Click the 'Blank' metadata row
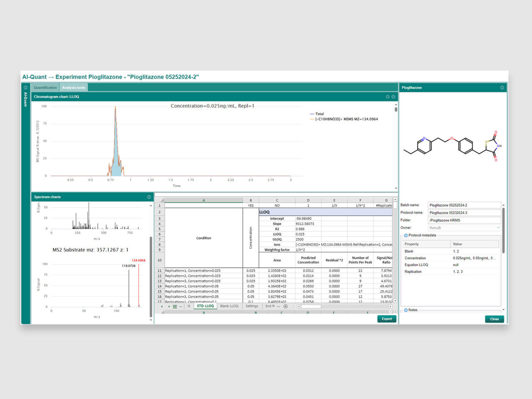Screen dimensions: 532x399 click(x=450, y=251)
